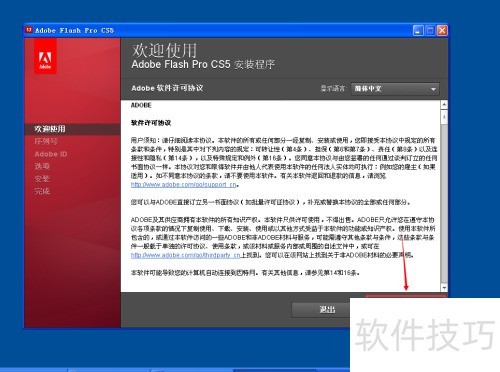Click the Adobe Flash title bar icon

pyautogui.click(x=29, y=30)
